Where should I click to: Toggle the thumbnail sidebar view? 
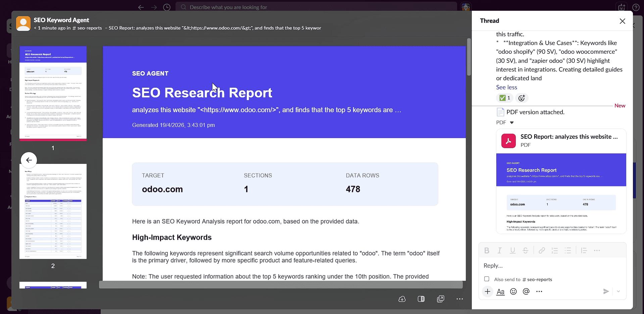pos(421,299)
